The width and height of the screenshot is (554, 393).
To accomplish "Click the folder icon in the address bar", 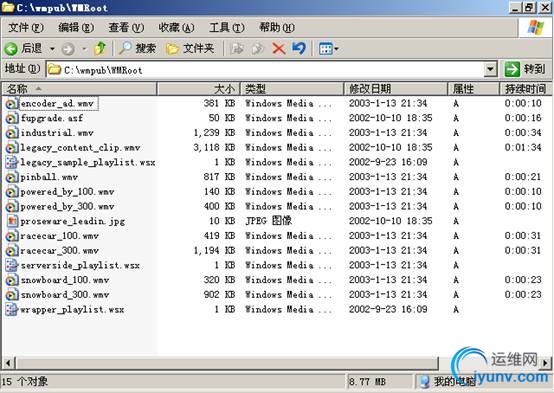I will (54, 69).
